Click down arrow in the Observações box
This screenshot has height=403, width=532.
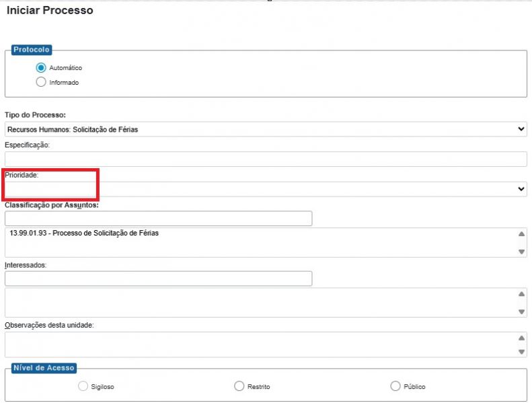[x=521, y=352]
